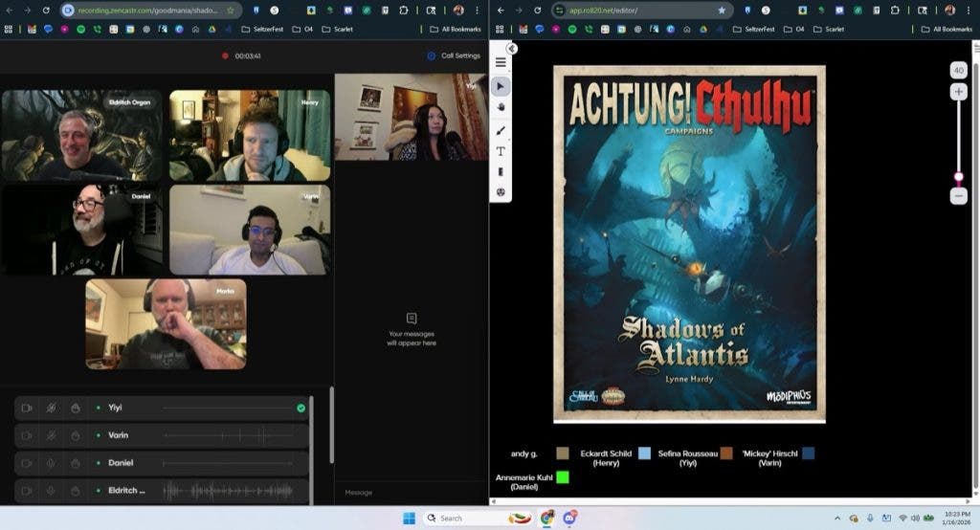Toggle camera for Daniel's track
The width and height of the screenshot is (980, 530).
26,462
